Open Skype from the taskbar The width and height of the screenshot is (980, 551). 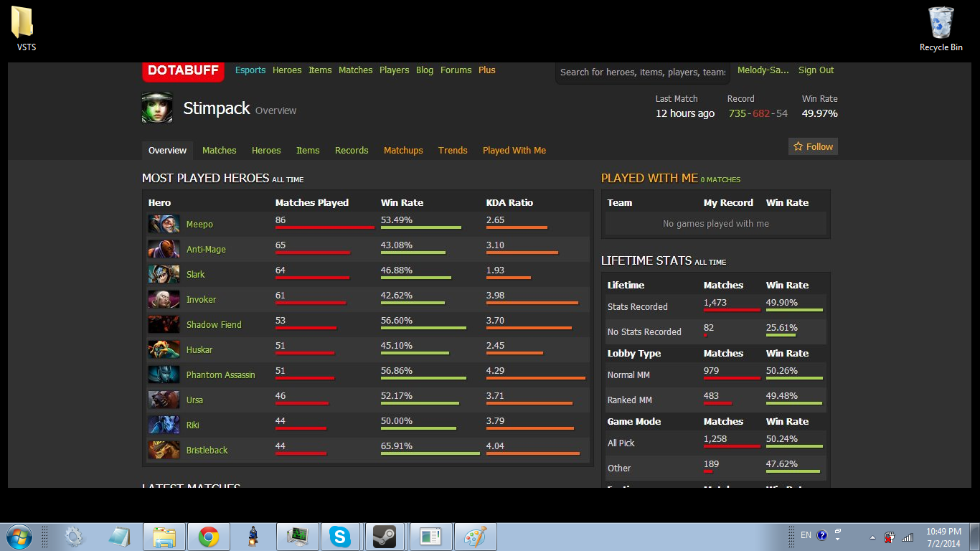point(341,537)
